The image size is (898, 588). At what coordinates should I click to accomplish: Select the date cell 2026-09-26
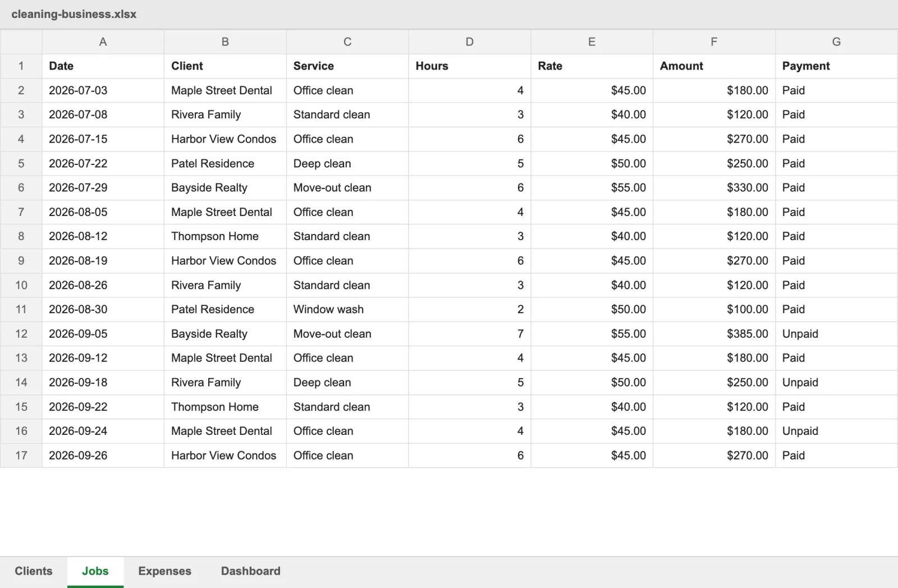pos(103,456)
